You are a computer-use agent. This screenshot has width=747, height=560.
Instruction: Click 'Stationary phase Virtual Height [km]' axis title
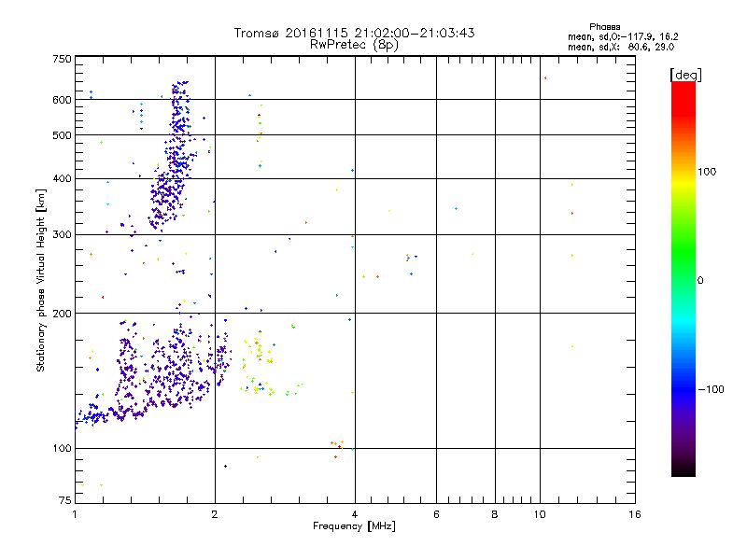(x=41, y=280)
